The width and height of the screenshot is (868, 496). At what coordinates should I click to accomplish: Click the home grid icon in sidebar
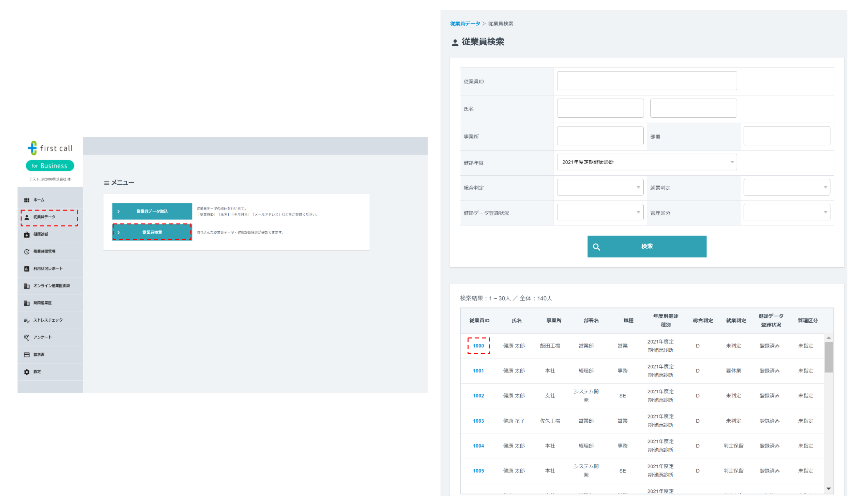(27, 200)
